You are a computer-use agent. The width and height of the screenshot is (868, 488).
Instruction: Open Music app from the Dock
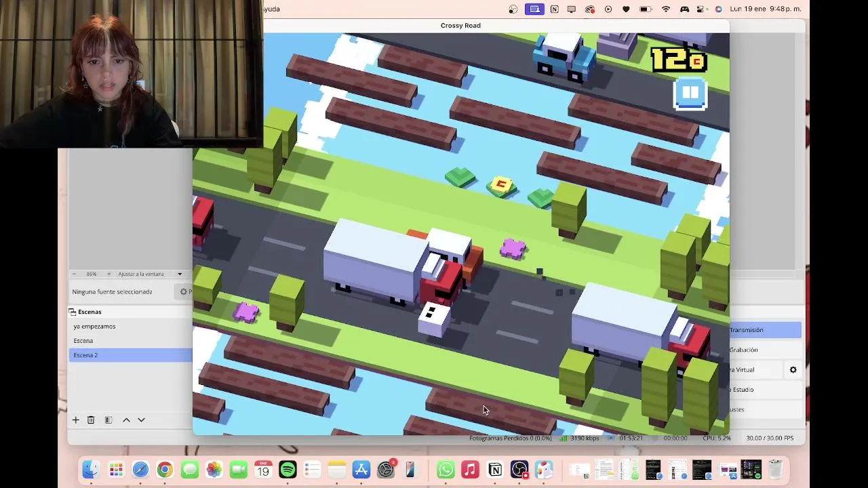[x=470, y=469]
